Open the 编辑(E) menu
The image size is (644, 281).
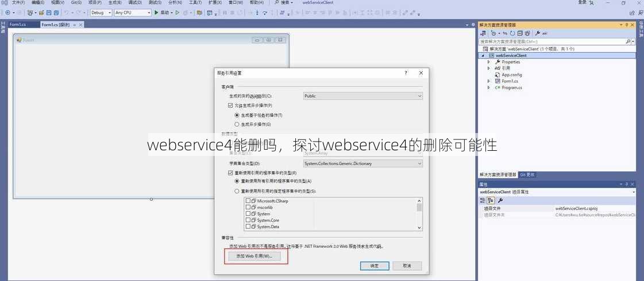coord(38,2)
